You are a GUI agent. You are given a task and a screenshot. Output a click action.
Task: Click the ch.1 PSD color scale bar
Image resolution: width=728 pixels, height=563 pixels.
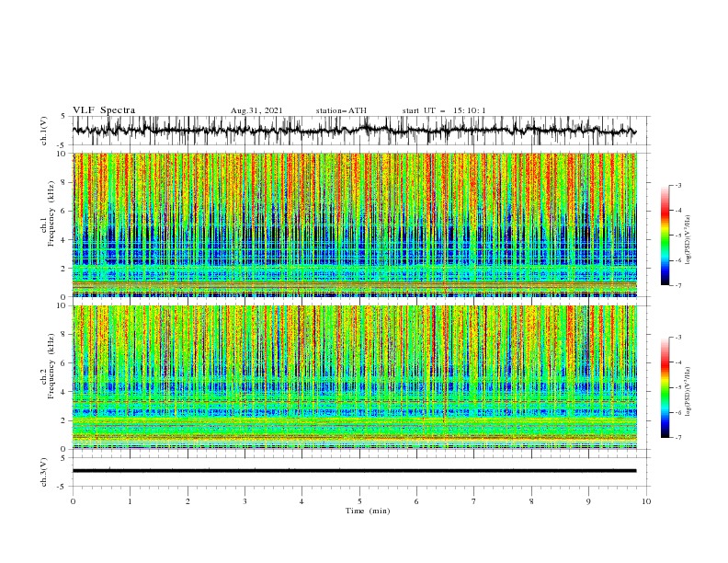[x=665, y=236]
